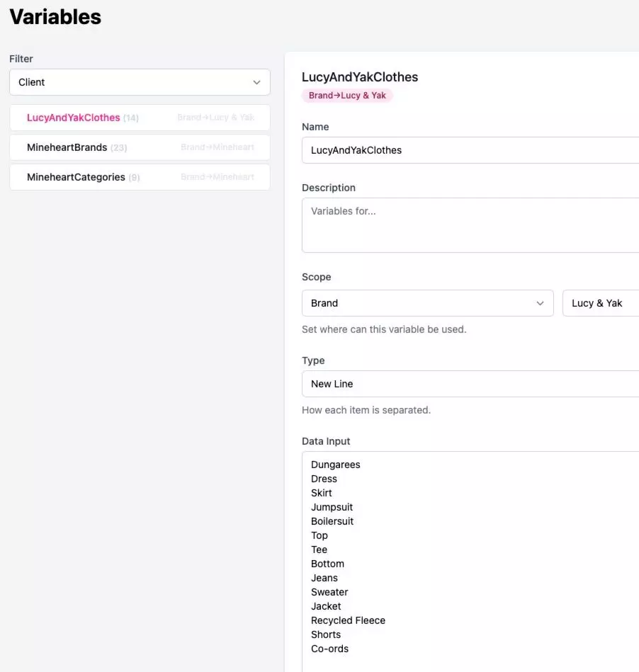Click the Boilersuit line in Data Input

332,521
